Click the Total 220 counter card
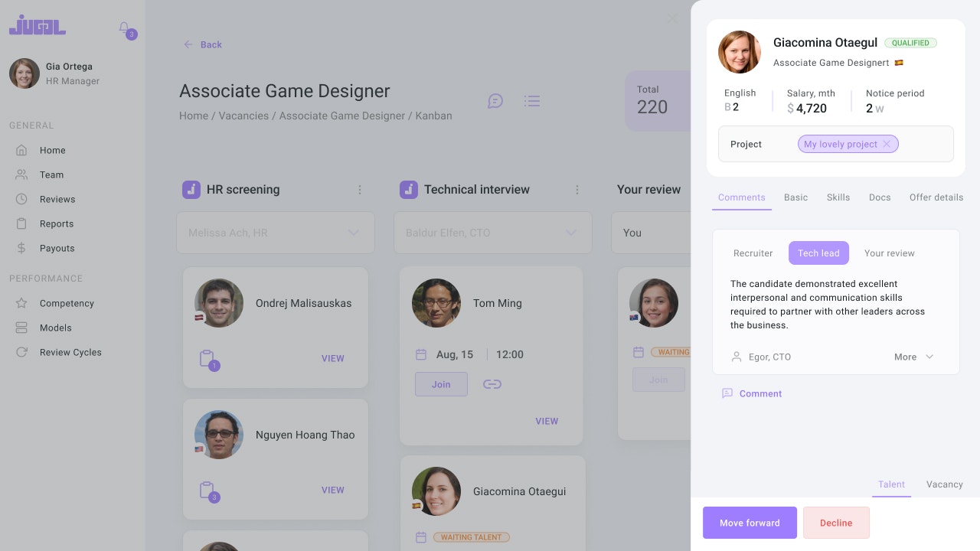 658,101
